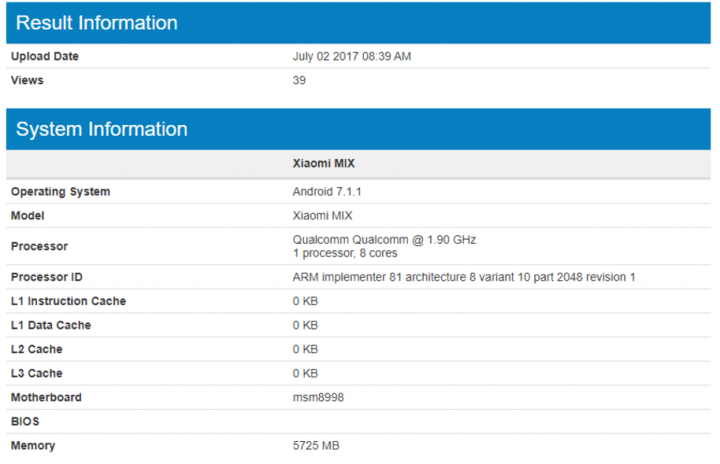Click the Result Information header
Screen dimensions: 720x464
[x=358, y=23]
